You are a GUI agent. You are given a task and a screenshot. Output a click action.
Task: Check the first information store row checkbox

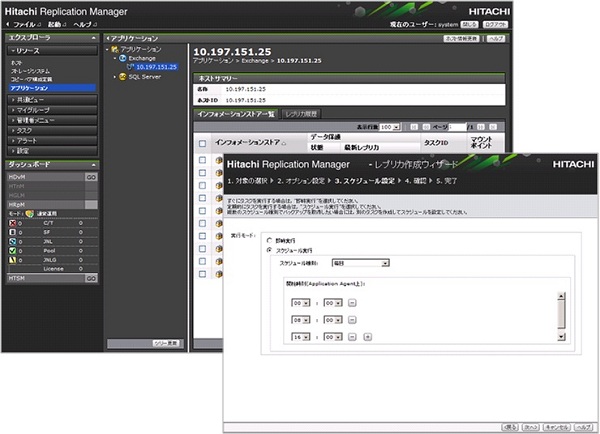202,160
